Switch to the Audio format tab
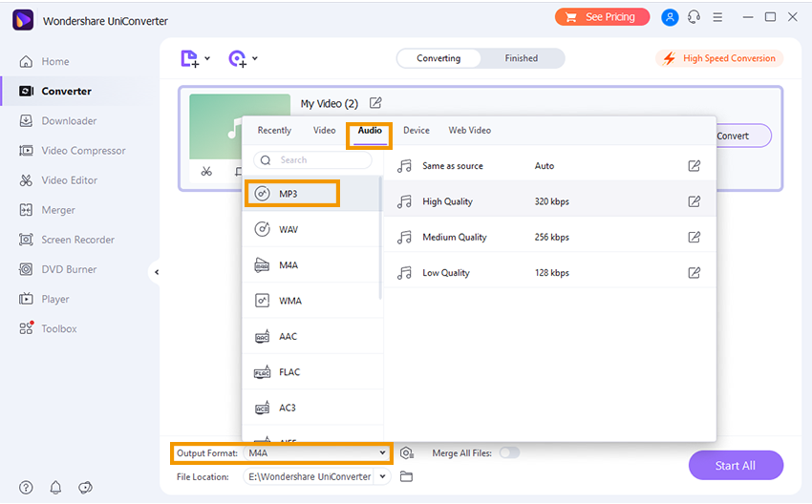This screenshot has height=504, width=812. pyautogui.click(x=370, y=131)
